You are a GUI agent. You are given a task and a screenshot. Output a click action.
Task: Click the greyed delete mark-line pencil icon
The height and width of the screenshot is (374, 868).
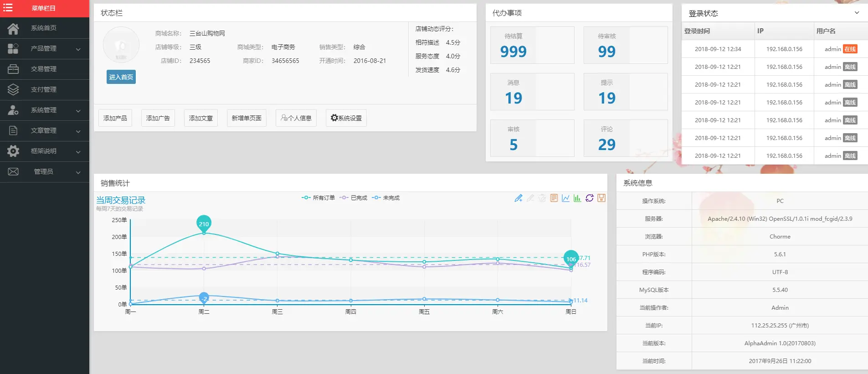pos(530,198)
